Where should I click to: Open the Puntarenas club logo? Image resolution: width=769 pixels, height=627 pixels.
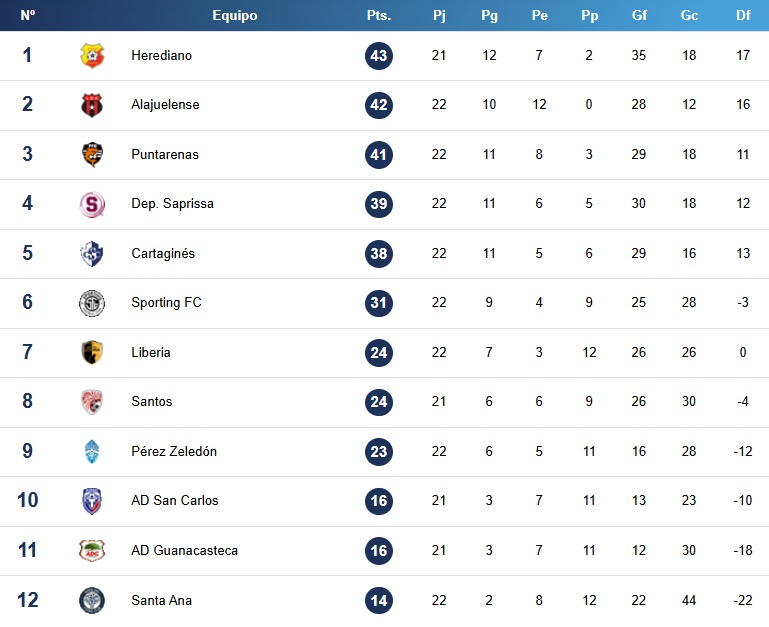click(92, 155)
